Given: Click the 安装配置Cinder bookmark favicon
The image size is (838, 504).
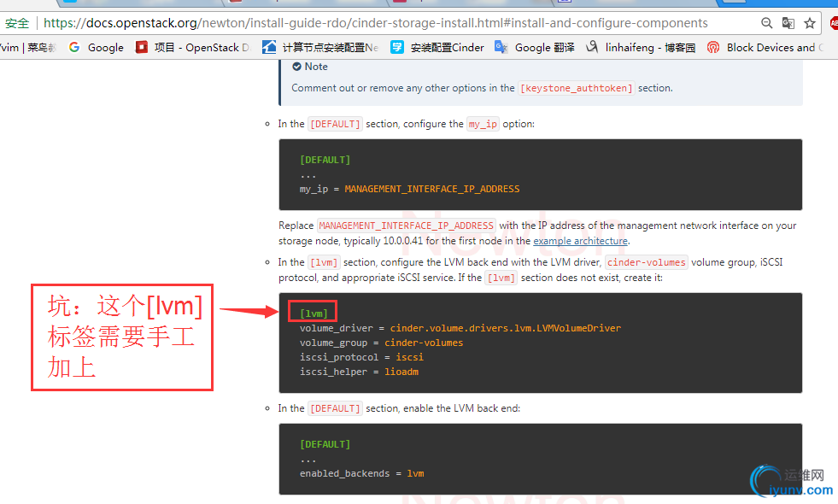Looking at the screenshot, I should [x=397, y=47].
